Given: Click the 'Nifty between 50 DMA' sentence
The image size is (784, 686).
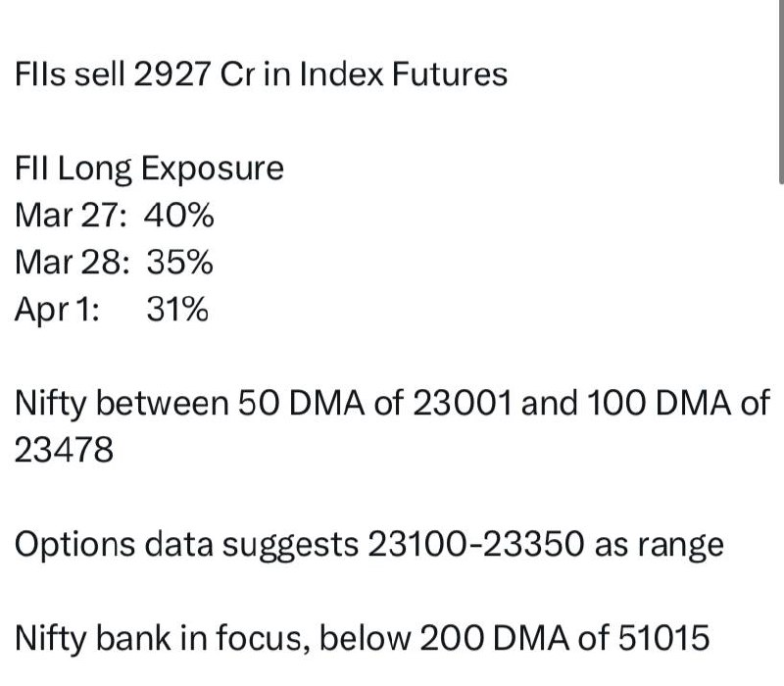Looking at the screenshot, I should (x=392, y=426).
